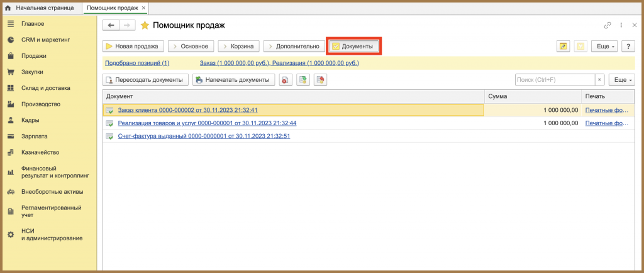Image resolution: width=644 pixels, height=273 pixels.
Task: Go to the Дополнительно step
Action: click(x=293, y=47)
